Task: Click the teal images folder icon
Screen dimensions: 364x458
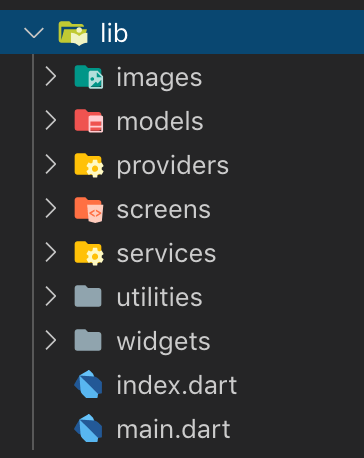Action: click(89, 77)
